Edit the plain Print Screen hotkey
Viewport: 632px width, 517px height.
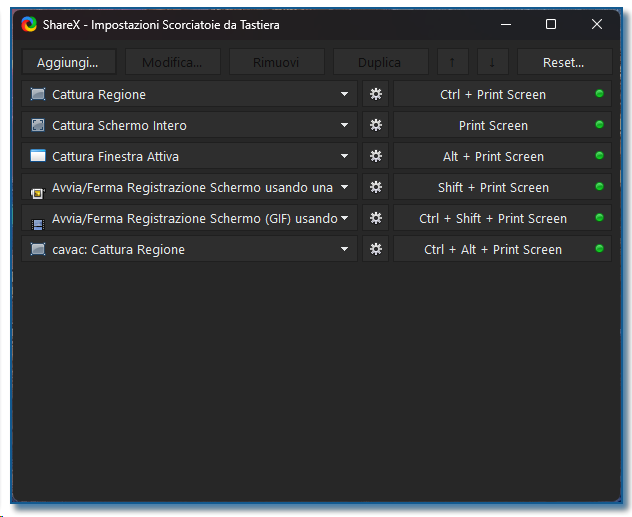pyautogui.click(x=502, y=125)
